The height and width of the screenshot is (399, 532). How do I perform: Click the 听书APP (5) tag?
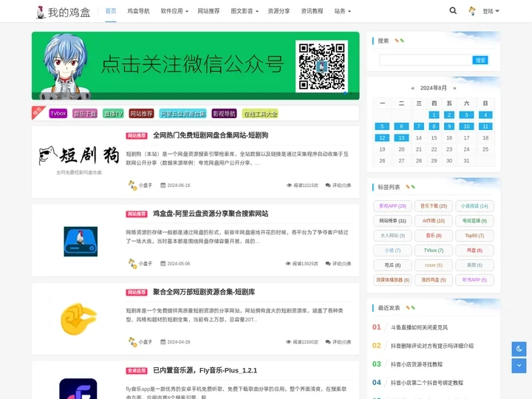474,280
